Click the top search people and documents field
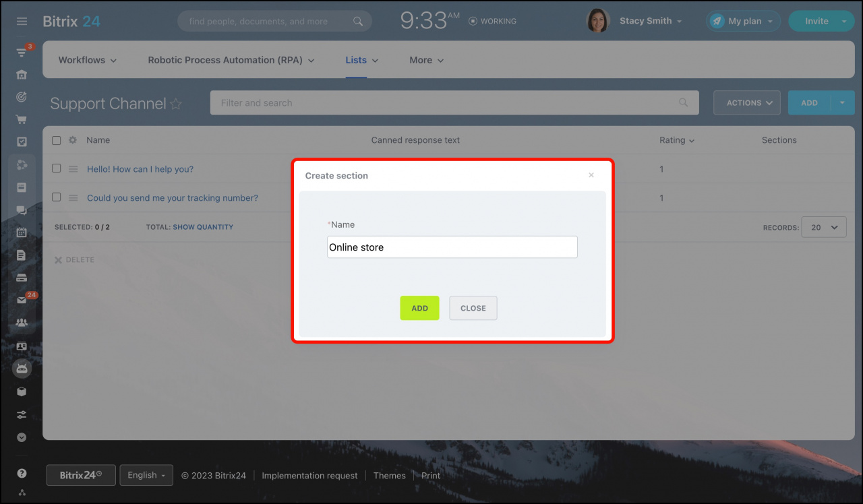This screenshot has height=504, width=863. tap(274, 22)
